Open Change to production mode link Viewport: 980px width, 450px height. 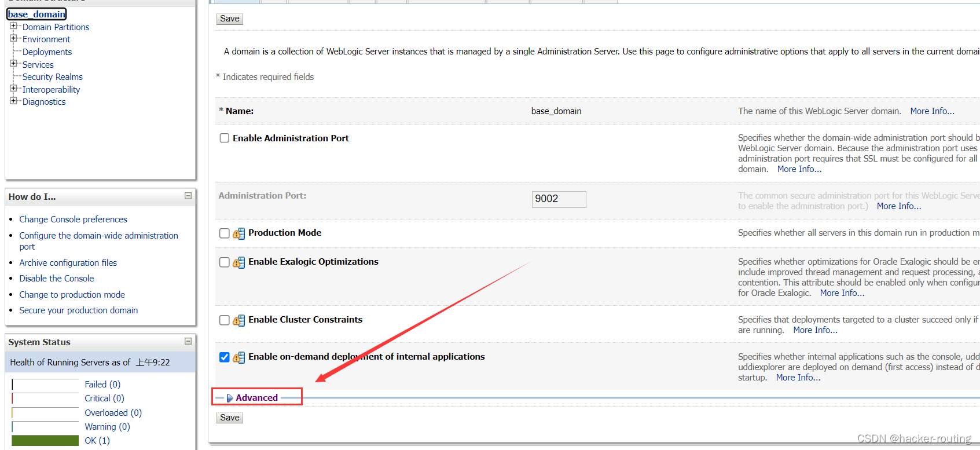pos(72,295)
